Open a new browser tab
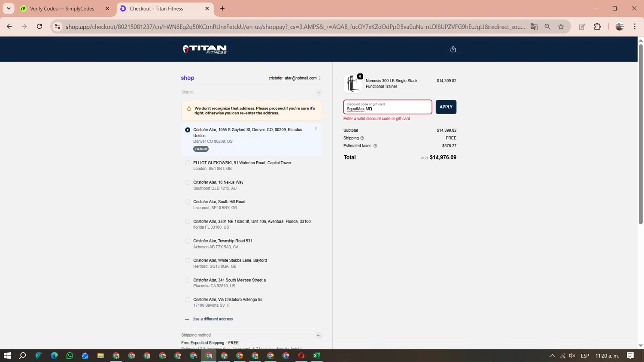644x362 pixels. pos(222,9)
